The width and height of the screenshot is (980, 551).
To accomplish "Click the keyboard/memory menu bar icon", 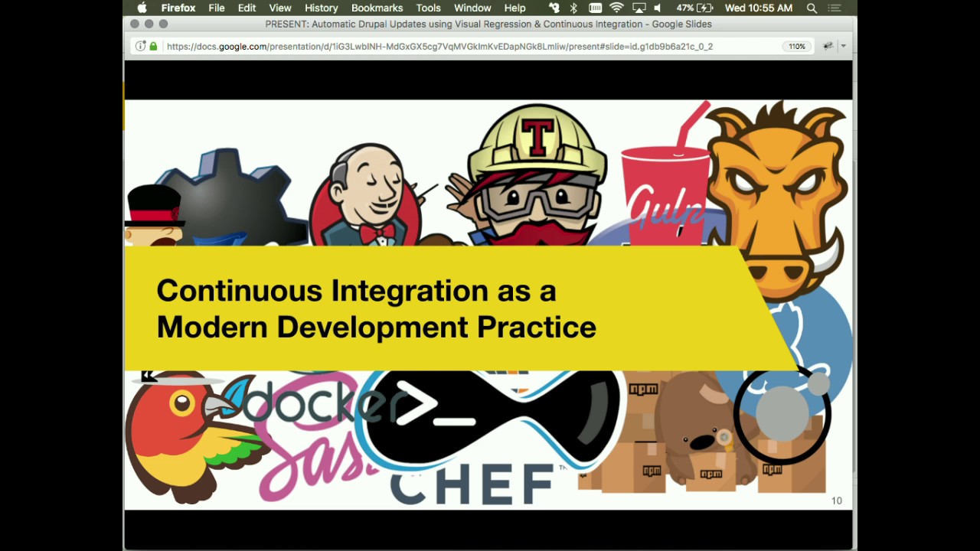I will tap(595, 8).
